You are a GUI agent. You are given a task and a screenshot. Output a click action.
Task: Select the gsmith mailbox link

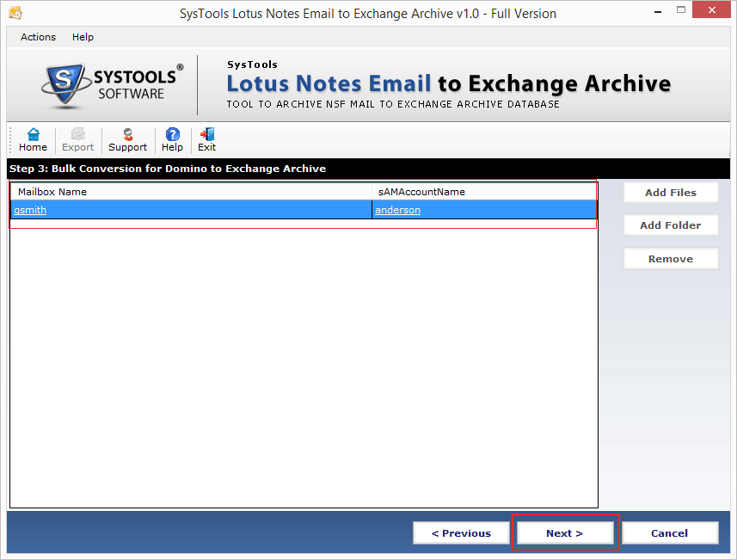pos(30,210)
